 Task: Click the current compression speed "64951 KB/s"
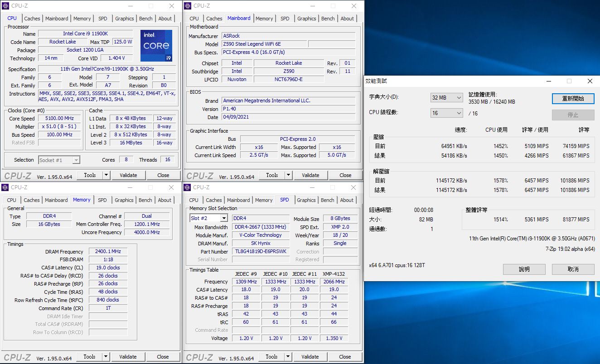[x=454, y=146]
